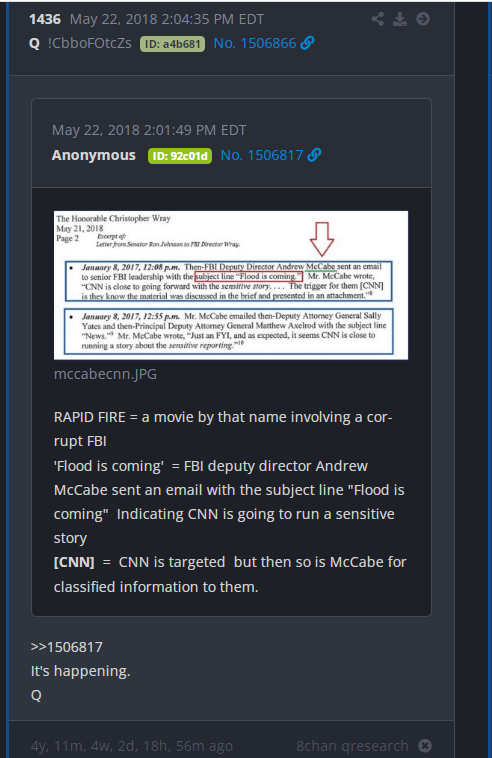Click the May 22, 2018 2:04:35 PM timestamp

pyautogui.click(x=167, y=19)
